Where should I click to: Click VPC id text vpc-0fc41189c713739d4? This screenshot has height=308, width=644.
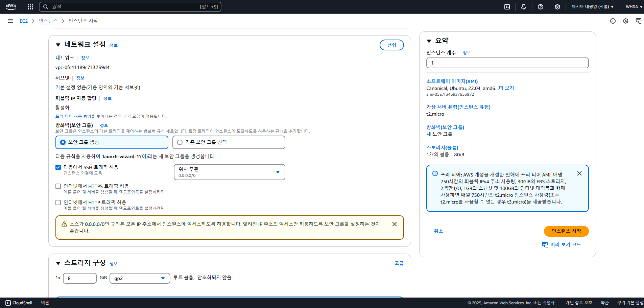pos(82,68)
